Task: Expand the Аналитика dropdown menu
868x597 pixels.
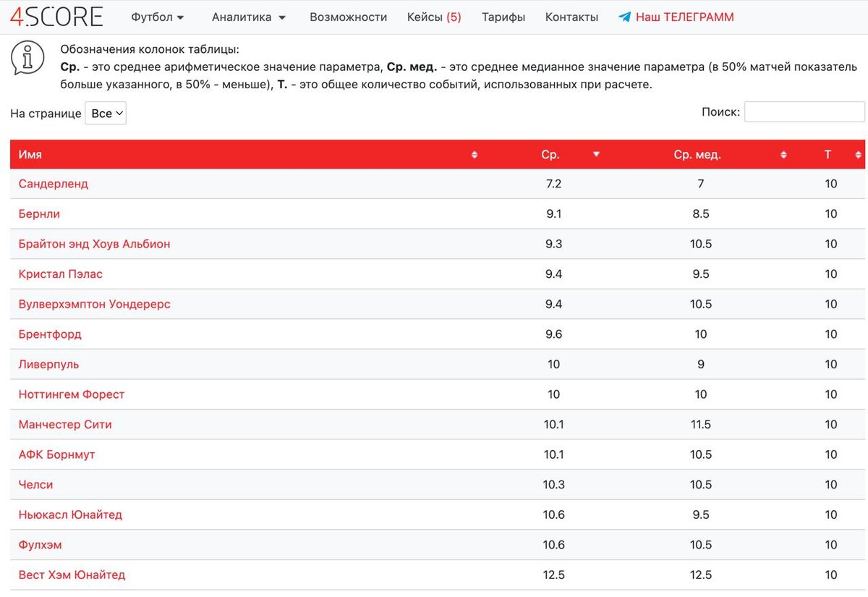Action: 249,17
